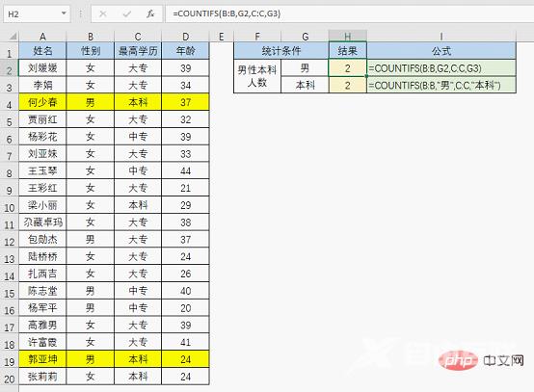Click the 结果 header cell
534x392 pixels.
347,51
